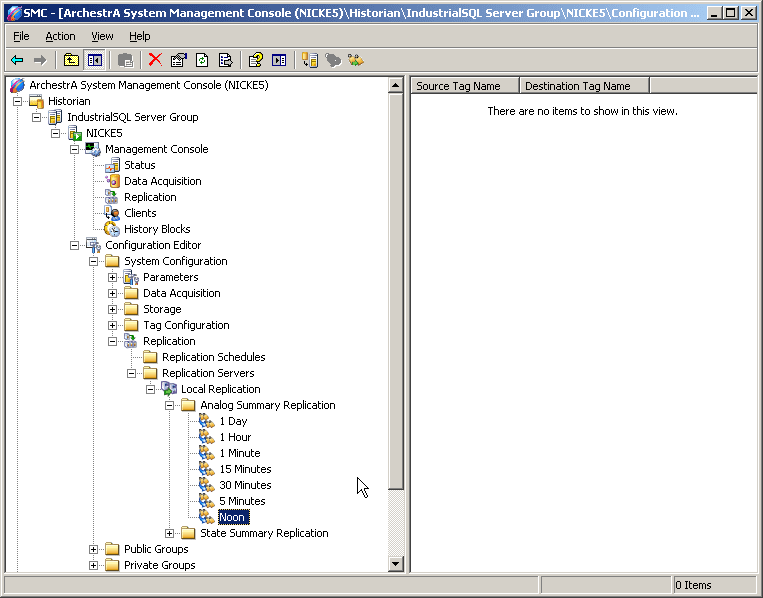
Task: Open the File menu
Action: point(21,36)
